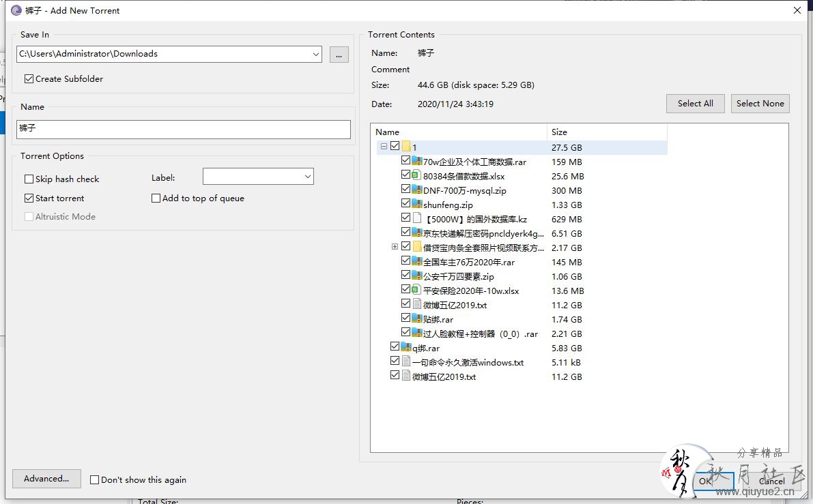Select the shunfeng.zip archive icon
This screenshot has width=813, height=504.
pos(417,204)
